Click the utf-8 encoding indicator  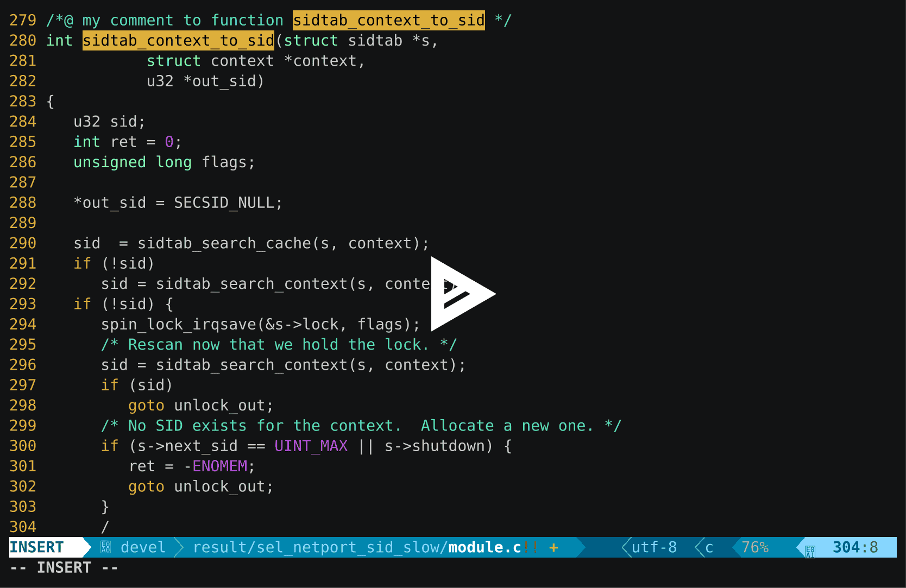click(654, 547)
